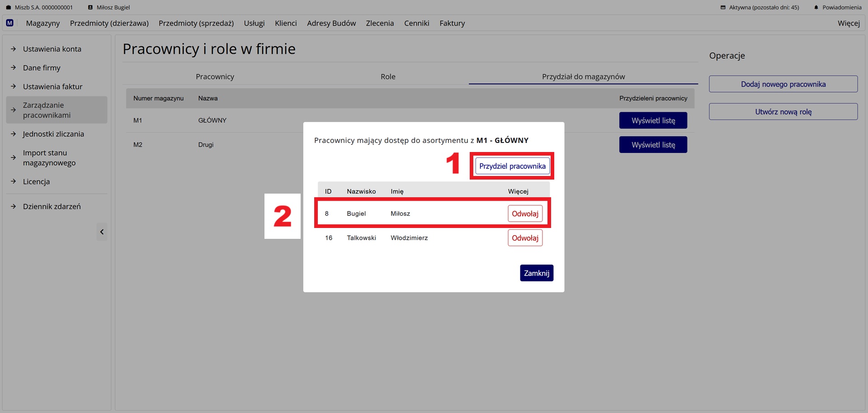Select the Przydział do magazynów tab

click(x=583, y=76)
